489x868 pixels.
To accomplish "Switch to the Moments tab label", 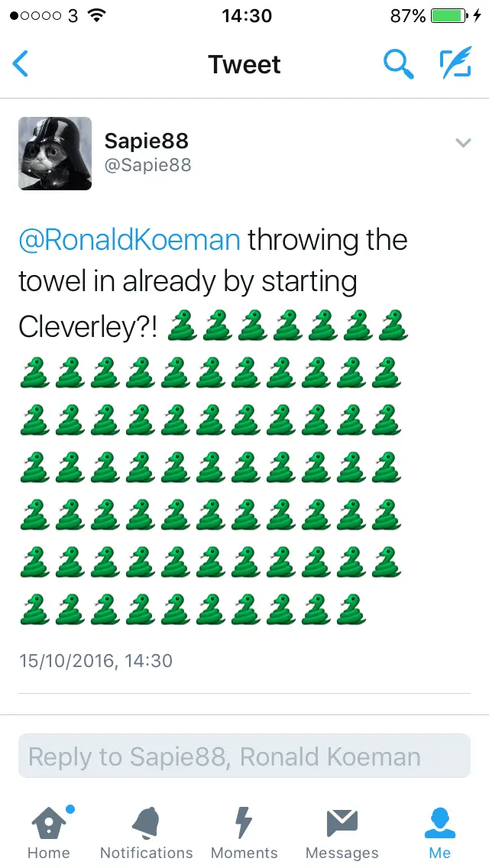I will coord(244,853).
